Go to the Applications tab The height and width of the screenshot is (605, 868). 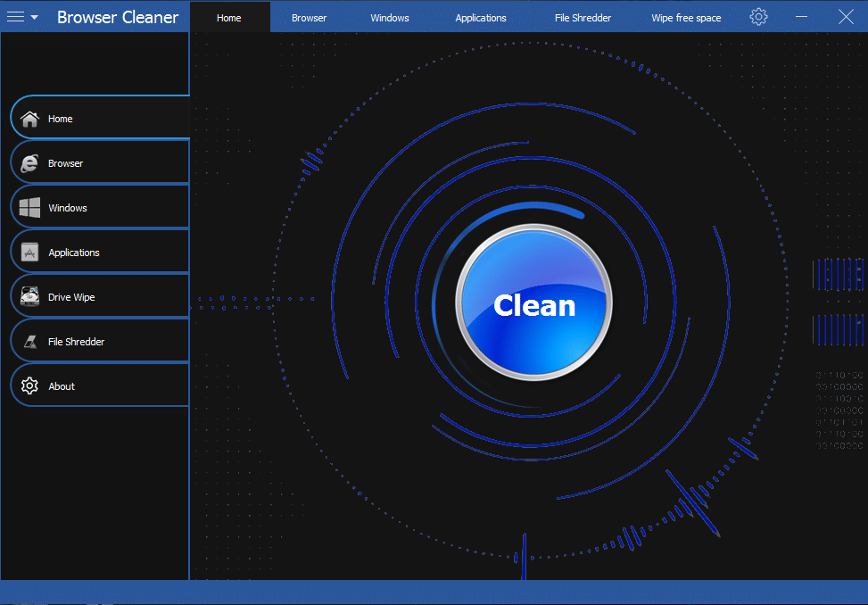click(x=481, y=18)
